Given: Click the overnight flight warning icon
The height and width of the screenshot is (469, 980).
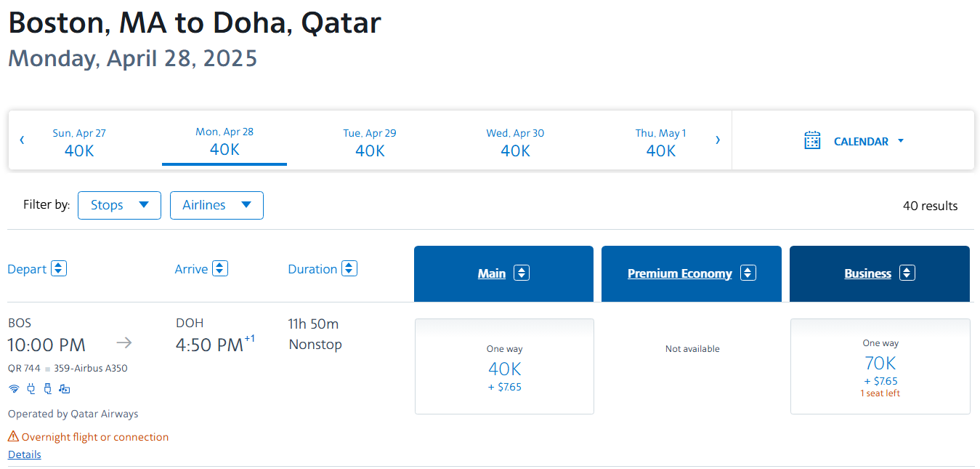Looking at the screenshot, I should [x=13, y=437].
